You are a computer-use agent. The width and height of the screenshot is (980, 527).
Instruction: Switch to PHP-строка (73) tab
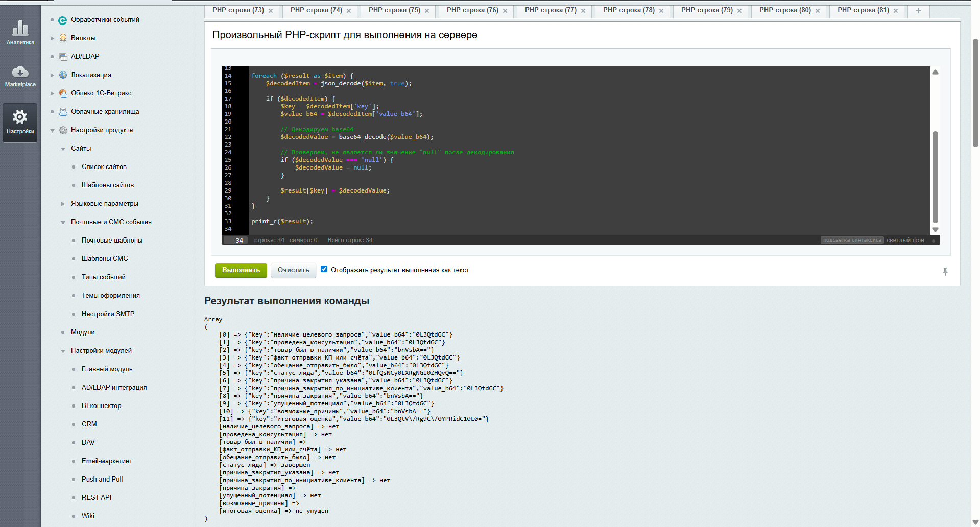(x=238, y=10)
